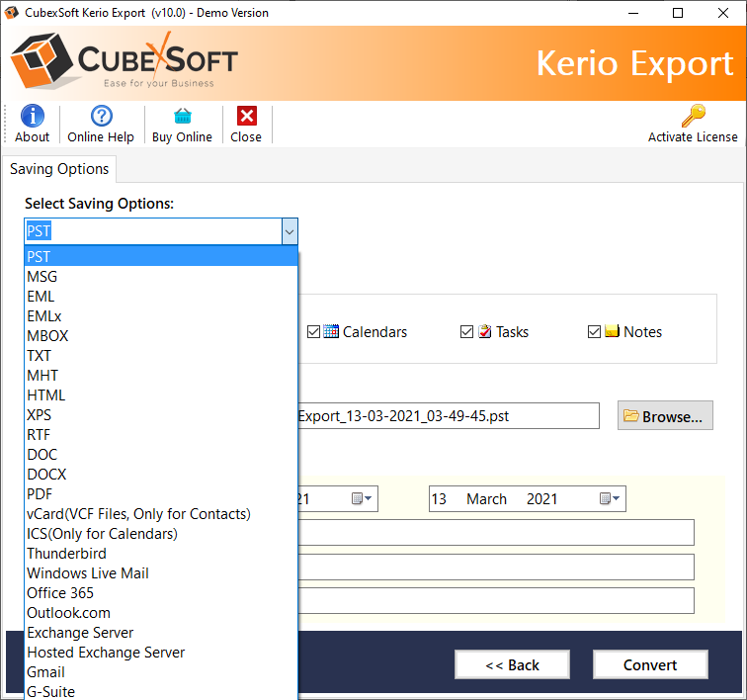
Task: Select Office 365 saving option
Action: (x=161, y=593)
